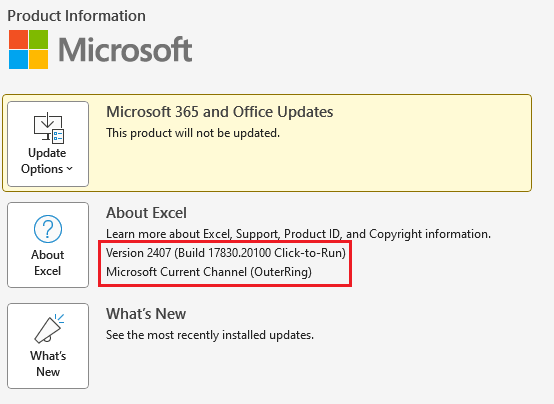This screenshot has height=404, width=554.
Task: Expand the Update Options dropdown chevron
Action: point(70,169)
